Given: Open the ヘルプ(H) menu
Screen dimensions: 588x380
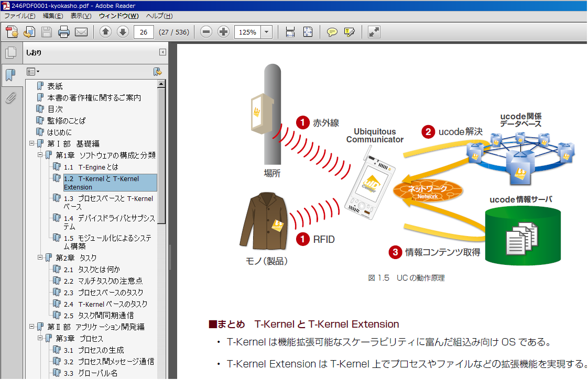Looking at the screenshot, I should (159, 16).
